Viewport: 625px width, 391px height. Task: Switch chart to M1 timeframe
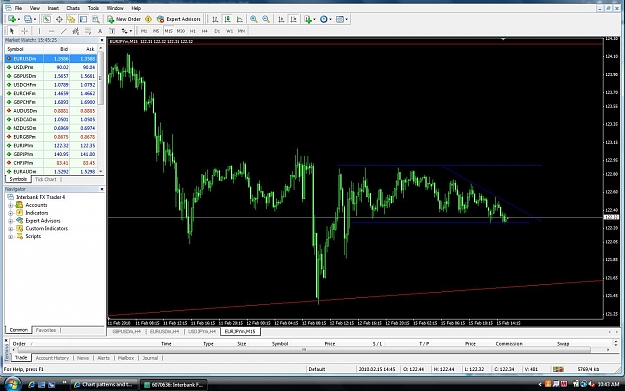144,31
